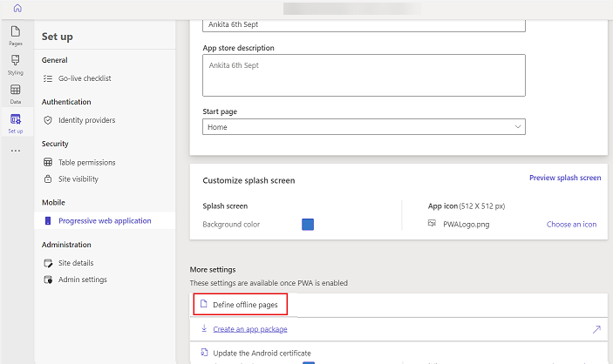Open Table permissions settings
The width and height of the screenshot is (613, 364).
tap(86, 162)
